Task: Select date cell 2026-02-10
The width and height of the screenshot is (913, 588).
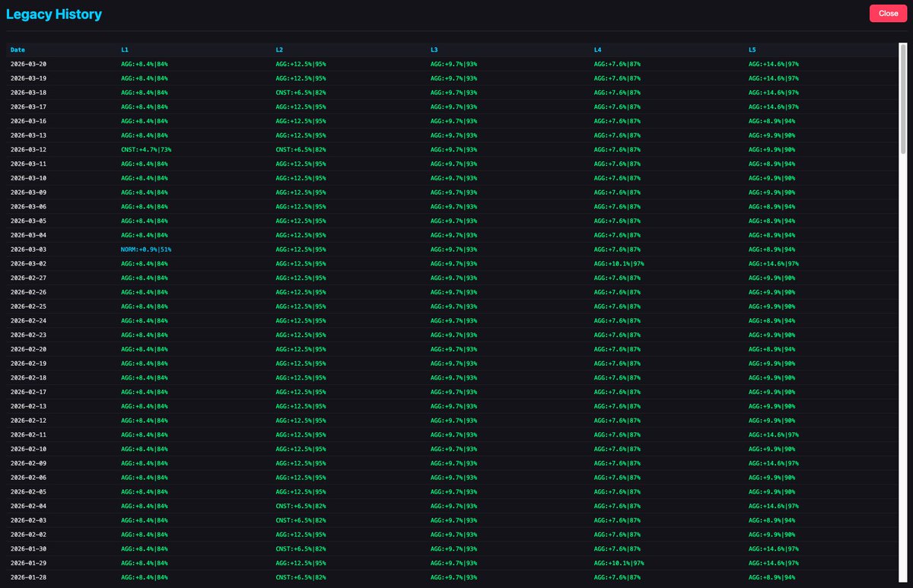Action: tap(28, 449)
